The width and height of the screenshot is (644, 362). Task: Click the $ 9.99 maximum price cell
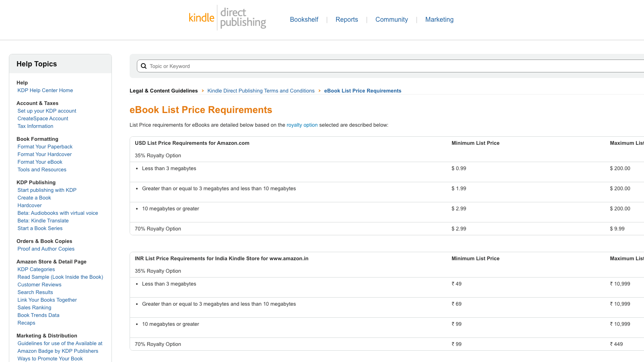617,229
